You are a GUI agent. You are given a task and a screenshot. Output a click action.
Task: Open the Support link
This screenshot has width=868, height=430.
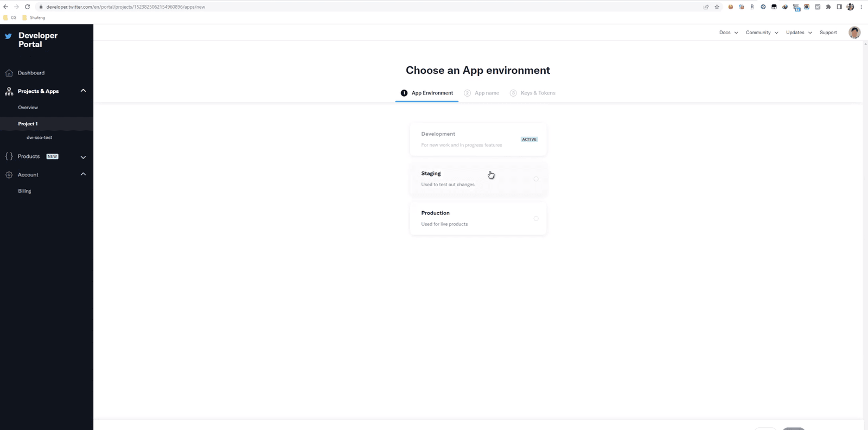click(x=828, y=33)
